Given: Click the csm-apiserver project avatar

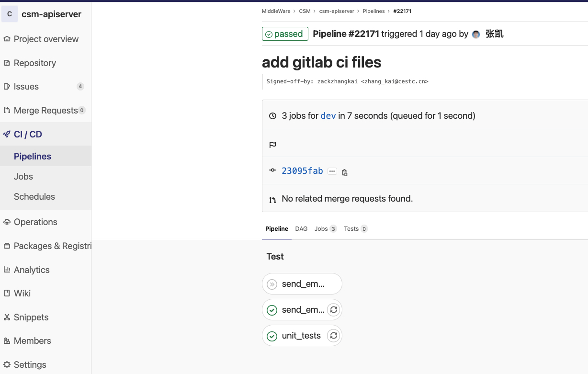Looking at the screenshot, I should tap(10, 14).
